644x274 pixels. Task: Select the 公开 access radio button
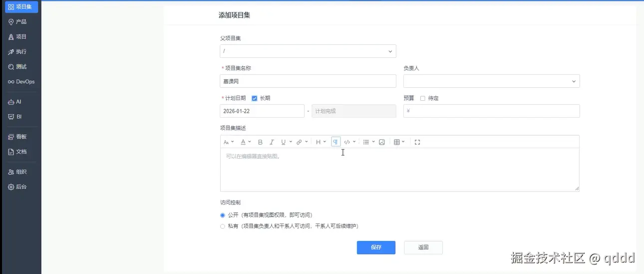223,215
